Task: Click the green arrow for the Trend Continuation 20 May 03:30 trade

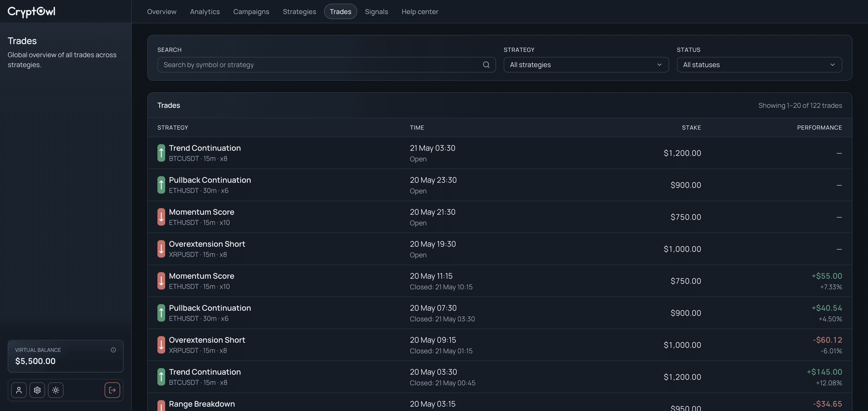Action: tap(161, 377)
